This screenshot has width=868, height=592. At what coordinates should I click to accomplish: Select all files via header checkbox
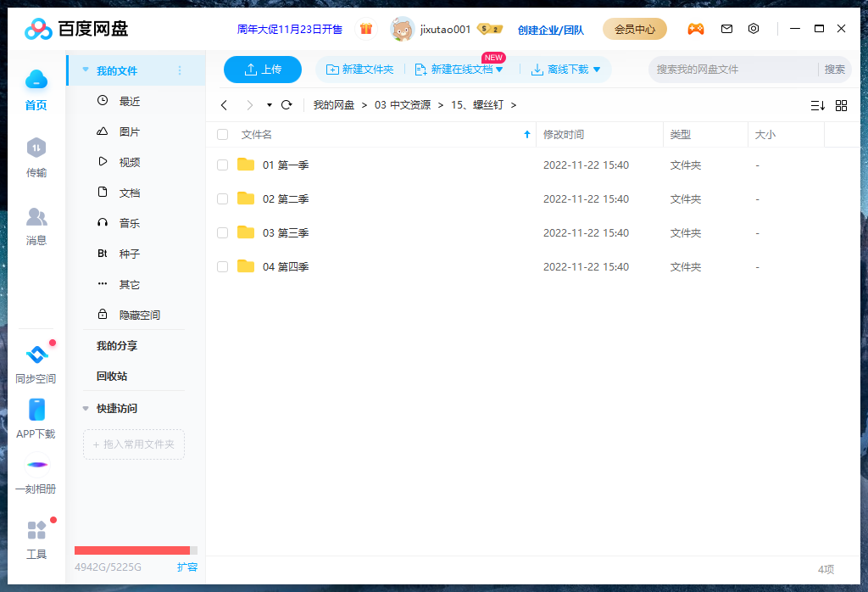click(222, 134)
